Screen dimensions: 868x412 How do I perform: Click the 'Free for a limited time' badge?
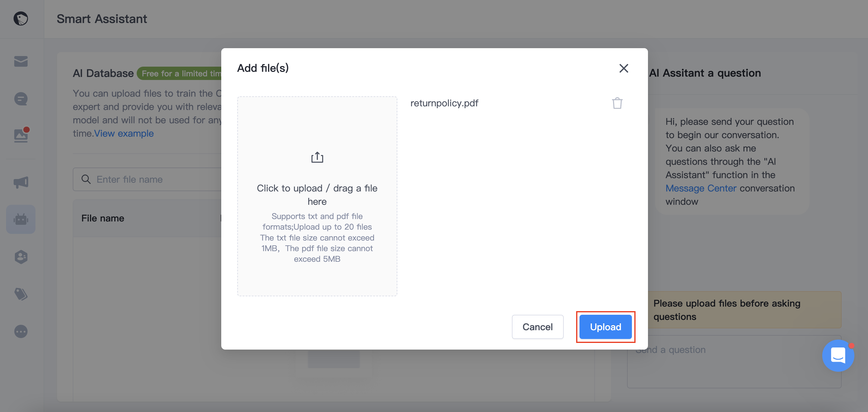(x=179, y=73)
